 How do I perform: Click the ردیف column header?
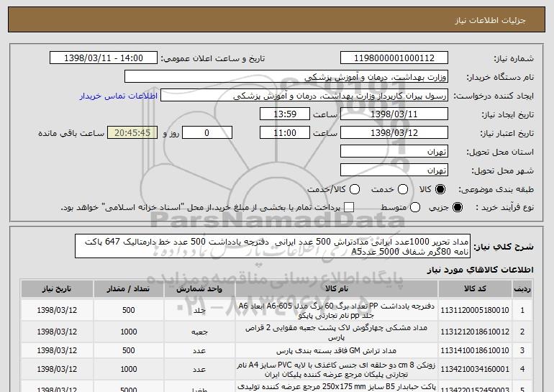coord(522,289)
